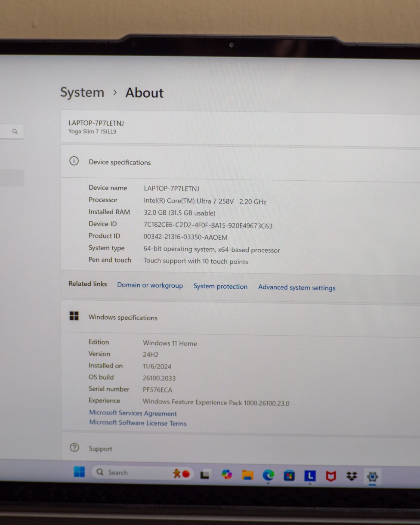Click the magnifier in the settings search box
This screenshot has width=420, height=525.
coord(15,132)
